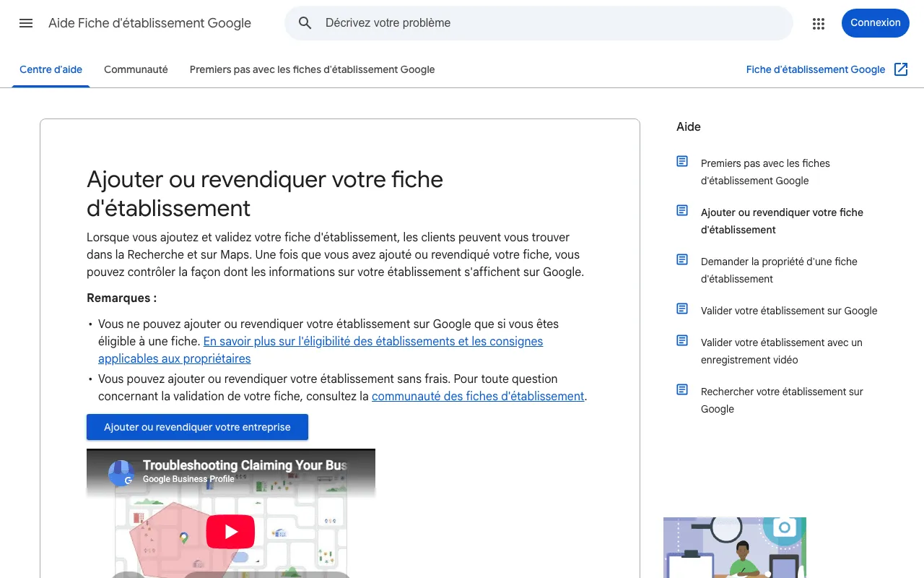Screen dimensions: 924x578
Task: Open Fiche d'établissement Google external link
Action: click(x=816, y=69)
